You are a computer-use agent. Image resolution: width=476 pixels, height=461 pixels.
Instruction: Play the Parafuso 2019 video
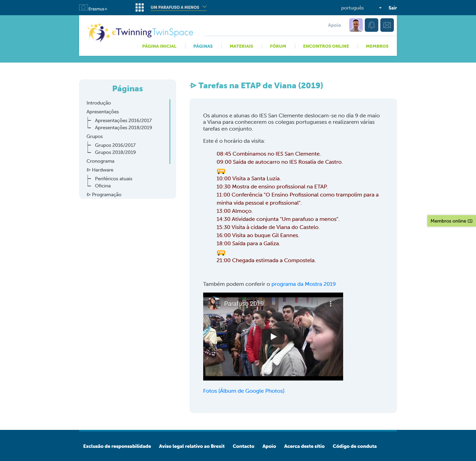coord(273,337)
